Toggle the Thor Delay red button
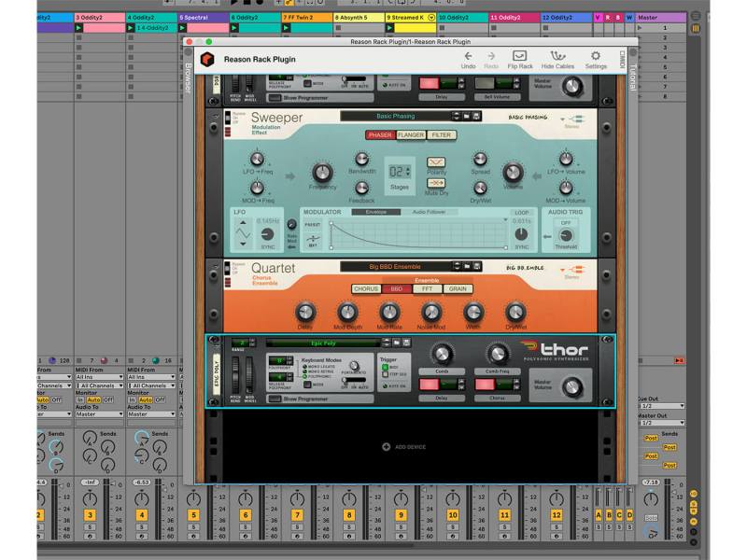This screenshot has width=747, height=560. click(x=429, y=384)
